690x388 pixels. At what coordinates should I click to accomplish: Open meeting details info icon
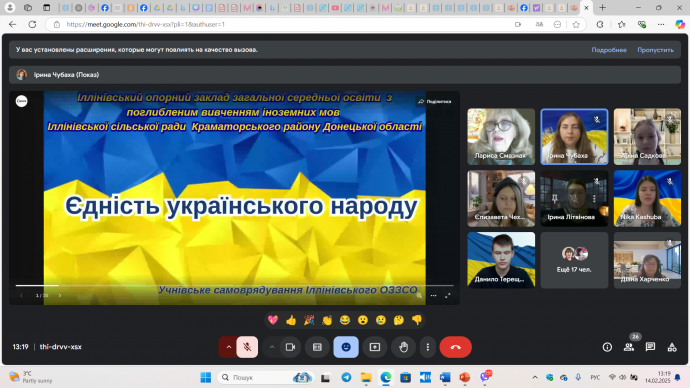click(x=607, y=347)
